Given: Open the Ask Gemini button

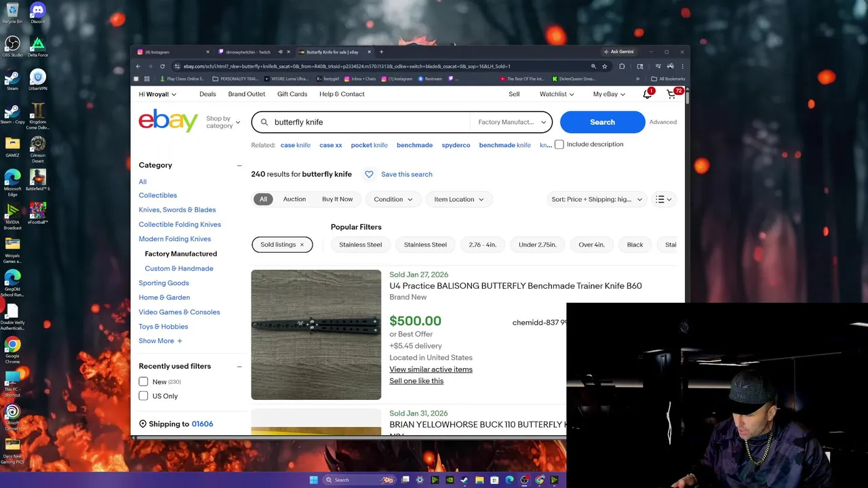Looking at the screenshot, I should 618,52.
